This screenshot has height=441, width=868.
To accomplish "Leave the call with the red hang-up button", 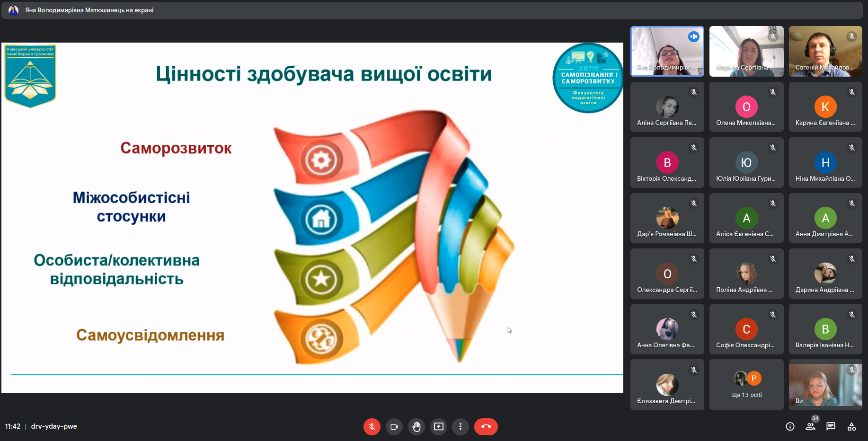I will click(486, 426).
